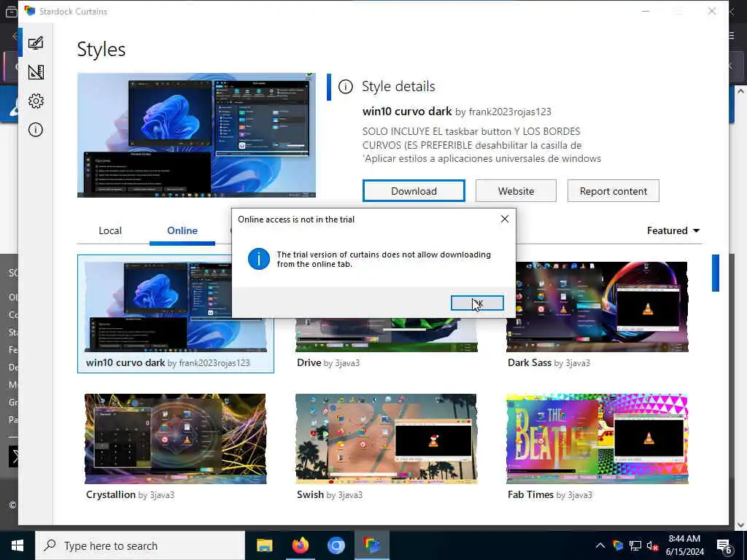Open the settings gear icon in sidebar
The width and height of the screenshot is (747, 560).
coord(36,101)
